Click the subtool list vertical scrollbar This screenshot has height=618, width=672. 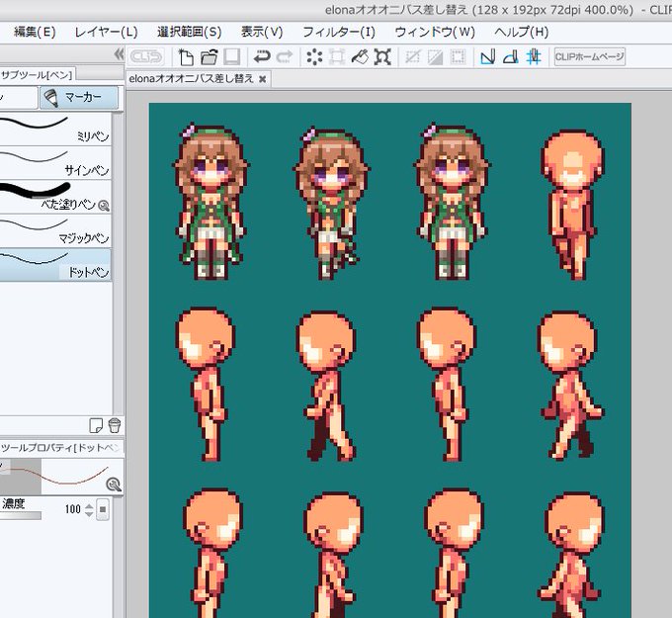[x=119, y=263]
